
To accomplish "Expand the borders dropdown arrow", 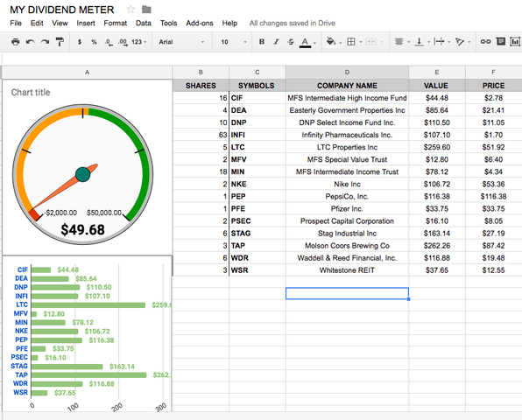I will 361,42.
